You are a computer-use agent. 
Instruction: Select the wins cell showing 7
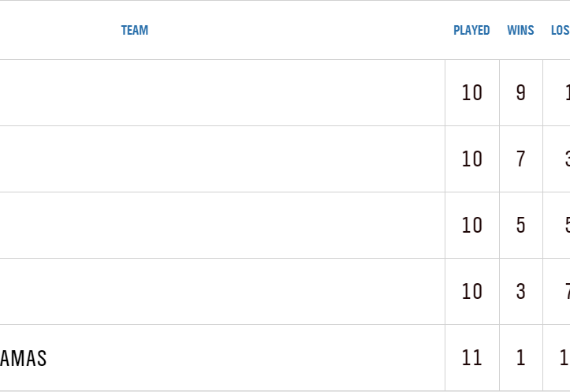(x=520, y=159)
